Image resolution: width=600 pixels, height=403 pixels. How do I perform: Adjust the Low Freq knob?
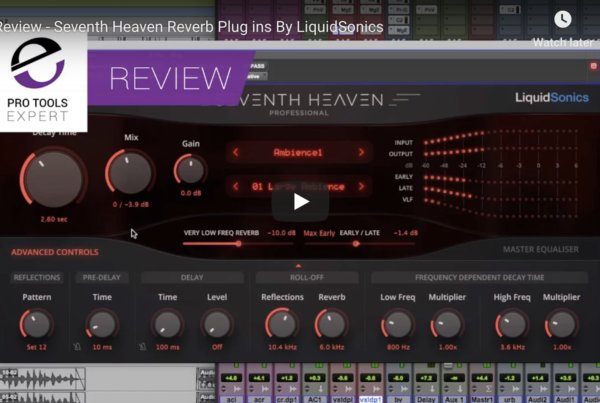tap(398, 324)
